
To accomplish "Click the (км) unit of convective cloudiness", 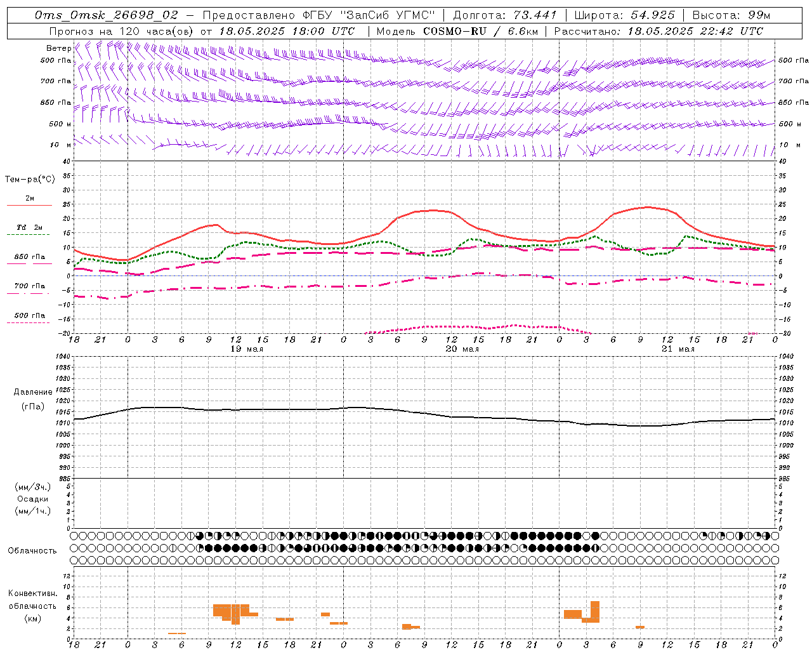I will coord(33,618).
